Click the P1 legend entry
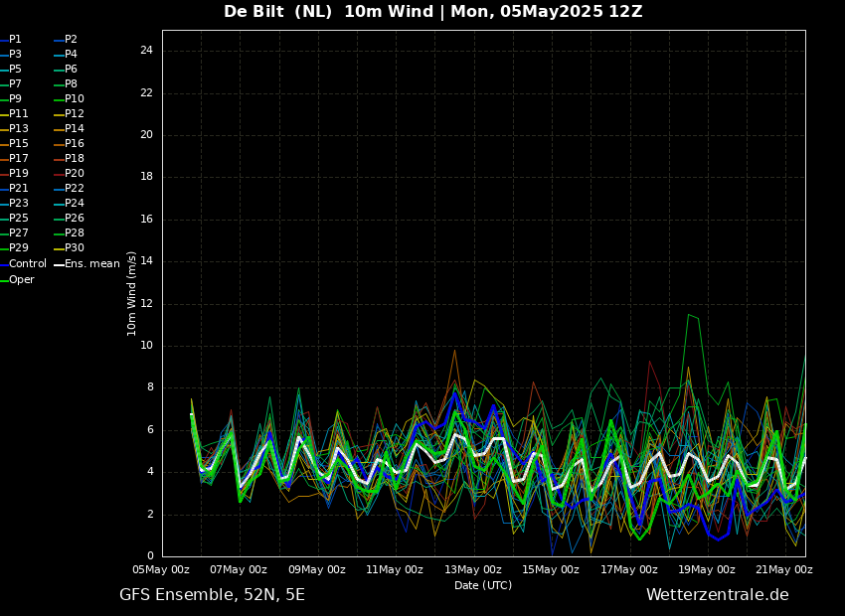Screen dimensions: 845x616 pos(15,40)
